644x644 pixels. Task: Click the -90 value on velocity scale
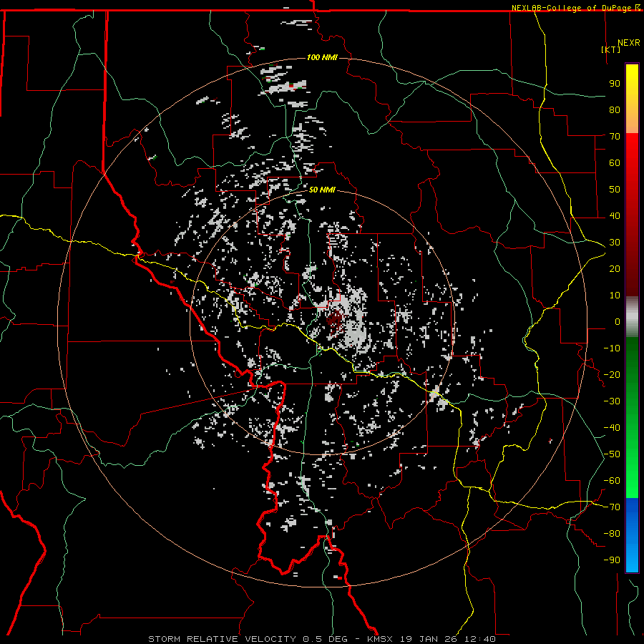[612, 560]
